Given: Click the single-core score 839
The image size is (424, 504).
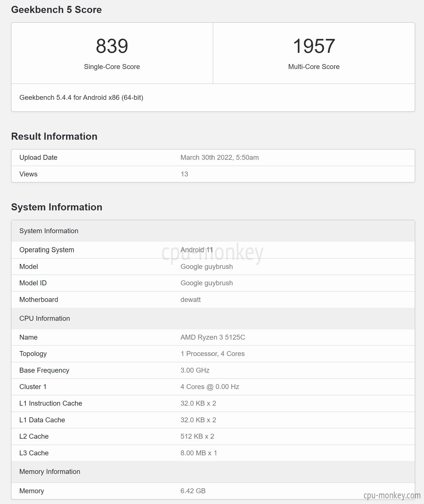Looking at the screenshot, I should click(x=112, y=46).
